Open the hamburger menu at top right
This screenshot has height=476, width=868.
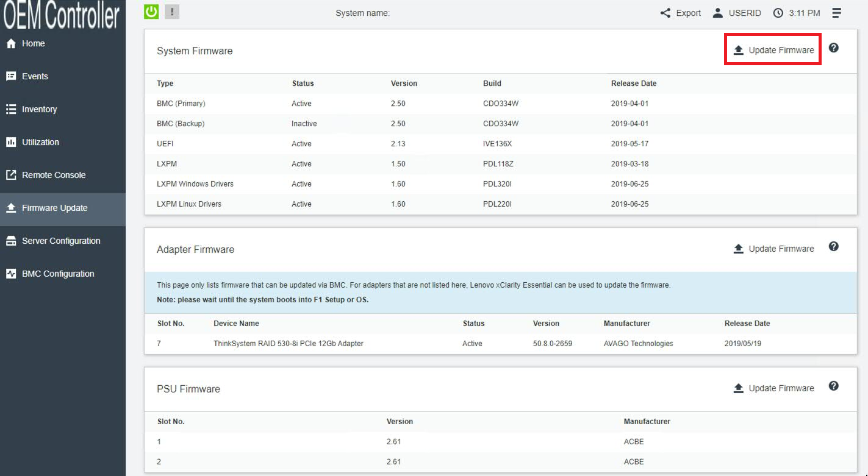tap(837, 13)
